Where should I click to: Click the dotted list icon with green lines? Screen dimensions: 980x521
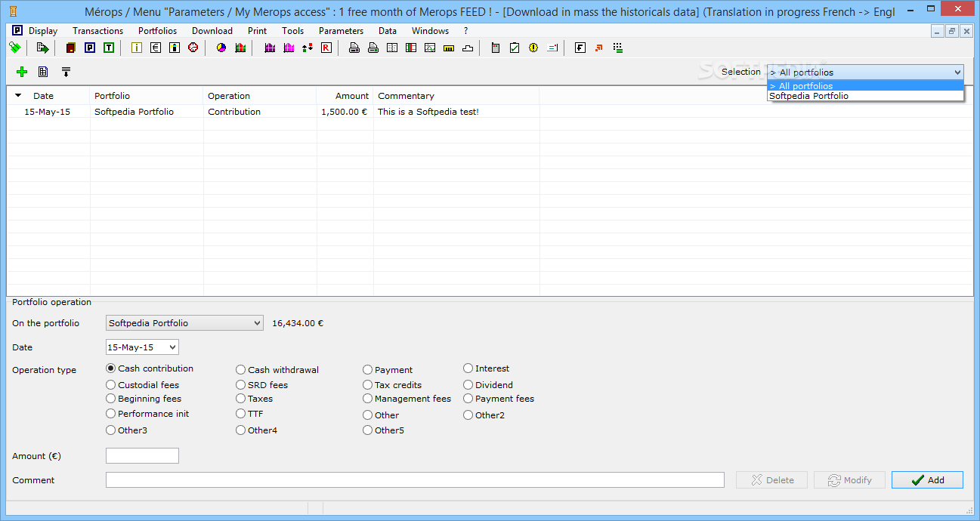(618, 48)
